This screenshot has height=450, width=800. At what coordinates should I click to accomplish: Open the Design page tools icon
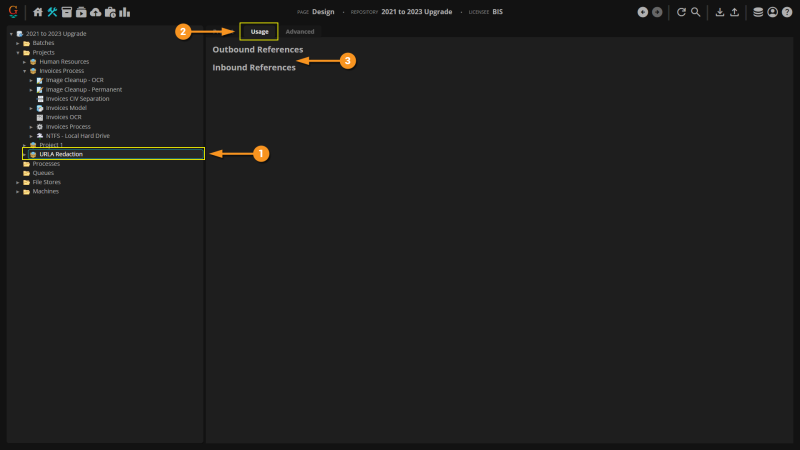click(52, 12)
